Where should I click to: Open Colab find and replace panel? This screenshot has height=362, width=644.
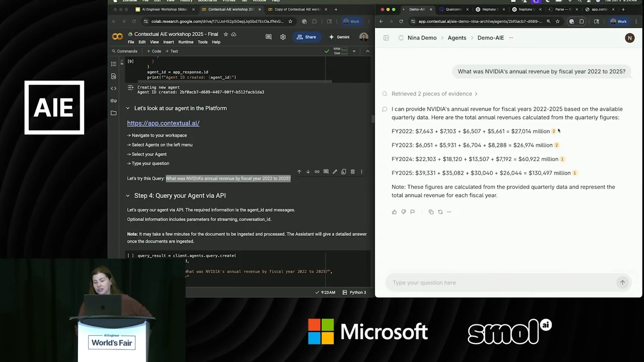tap(114, 76)
